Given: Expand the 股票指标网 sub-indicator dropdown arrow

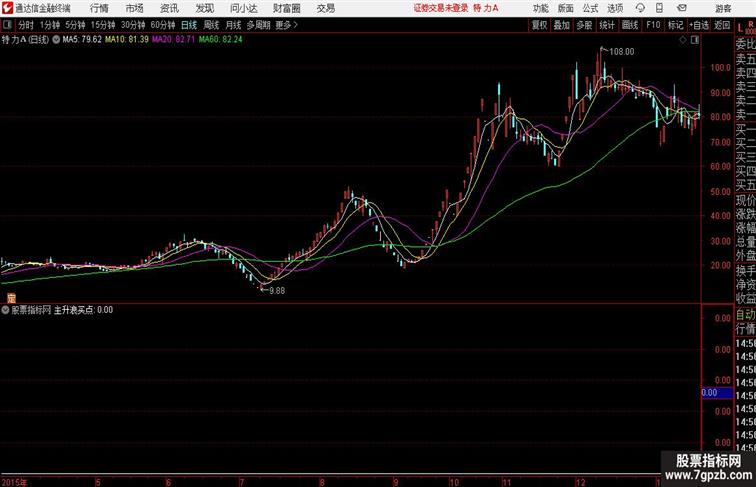Looking at the screenshot, I should (5, 310).
